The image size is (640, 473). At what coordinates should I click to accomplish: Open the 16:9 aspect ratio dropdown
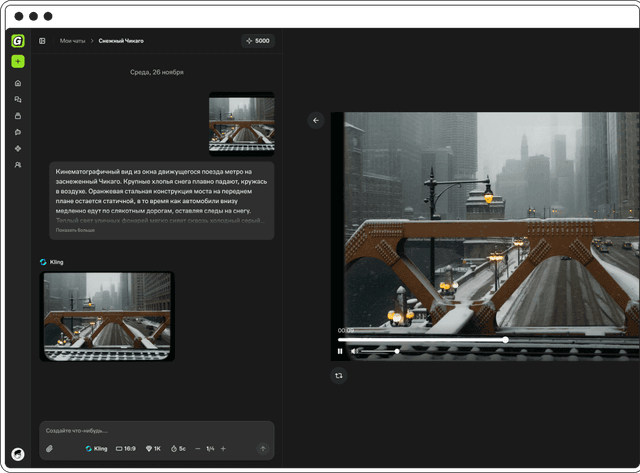pos(126,449)
